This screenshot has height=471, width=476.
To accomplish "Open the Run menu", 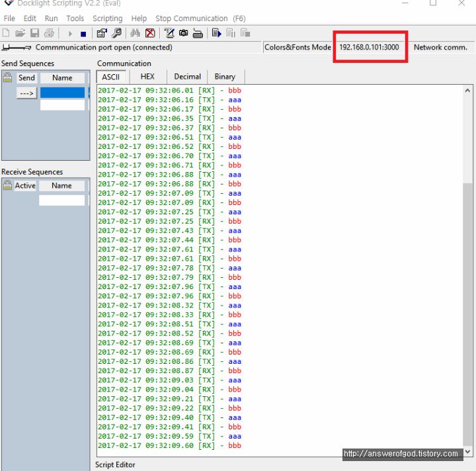I will coord(52,19).
